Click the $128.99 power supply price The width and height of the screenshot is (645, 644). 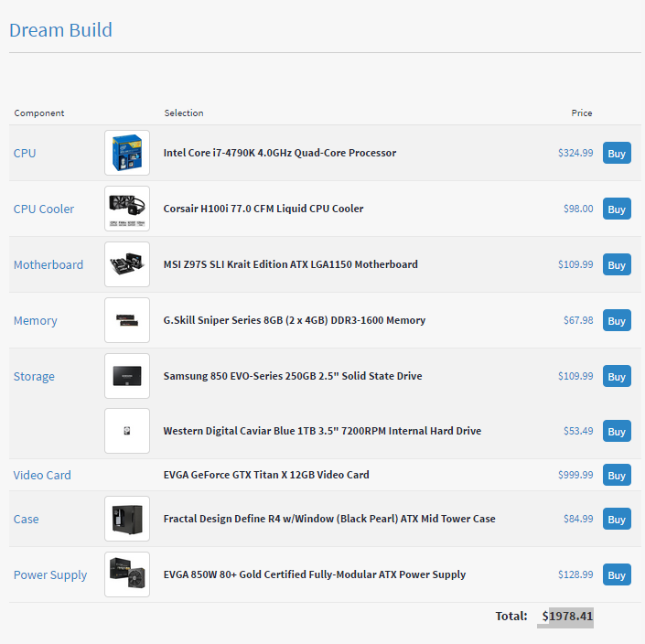(575, 574)
